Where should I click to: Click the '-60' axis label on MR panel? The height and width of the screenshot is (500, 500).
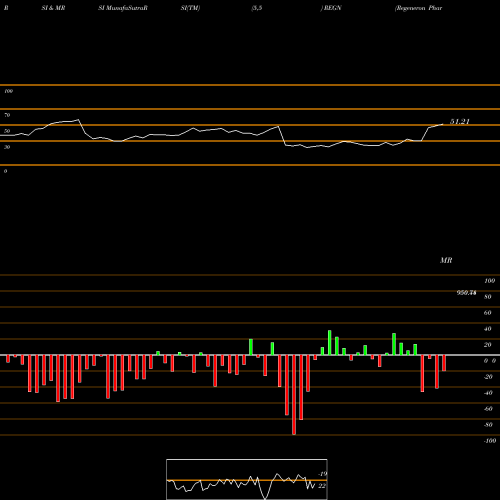[x=488, y=409]
